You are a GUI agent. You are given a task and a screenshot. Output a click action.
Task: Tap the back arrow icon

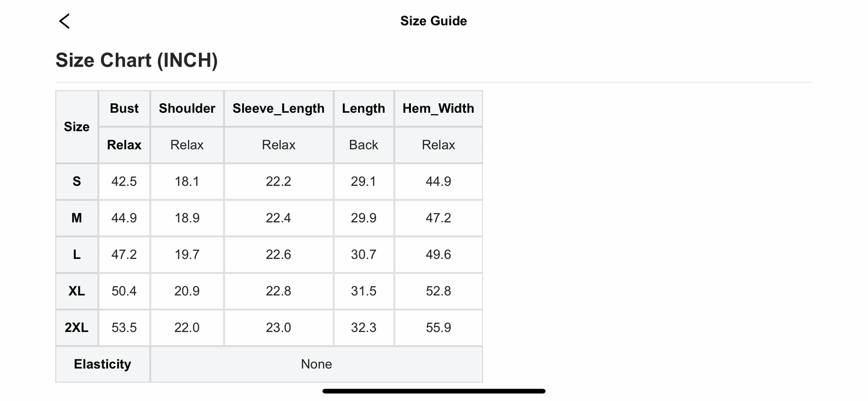64,21
